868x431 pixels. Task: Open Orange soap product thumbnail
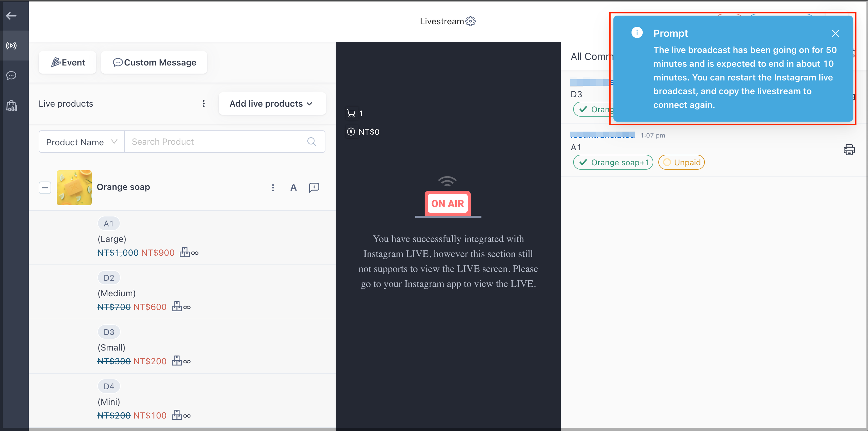click(x=74, y=187)
